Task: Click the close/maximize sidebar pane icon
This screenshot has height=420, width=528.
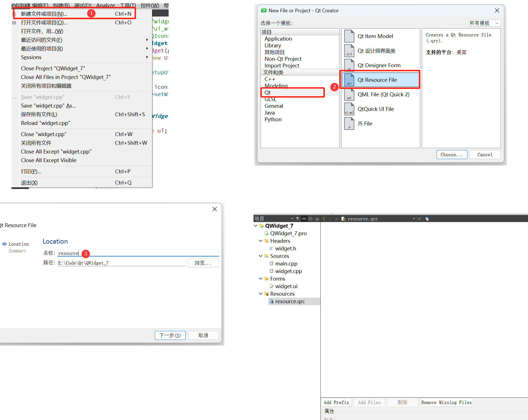Action: [x=317, y=219]
